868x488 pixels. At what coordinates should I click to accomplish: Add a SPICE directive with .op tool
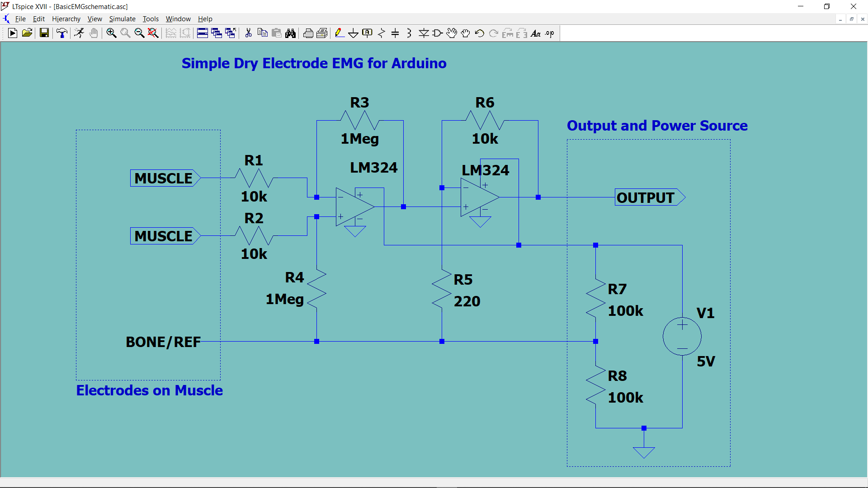pyautogui.click(x=549, y=33)
